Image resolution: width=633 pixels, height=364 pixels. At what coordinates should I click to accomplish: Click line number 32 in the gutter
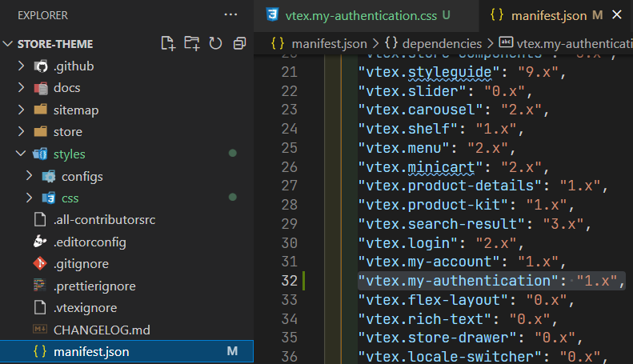click(290, 281)
